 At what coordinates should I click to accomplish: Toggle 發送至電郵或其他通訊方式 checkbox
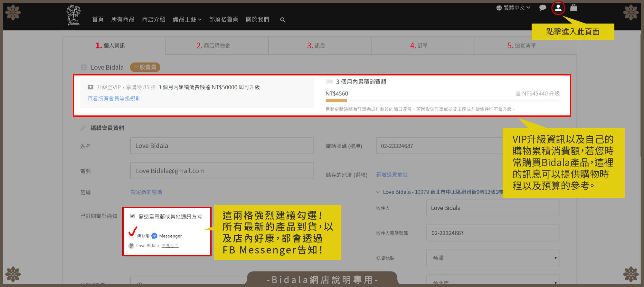[x=132, y=216]
